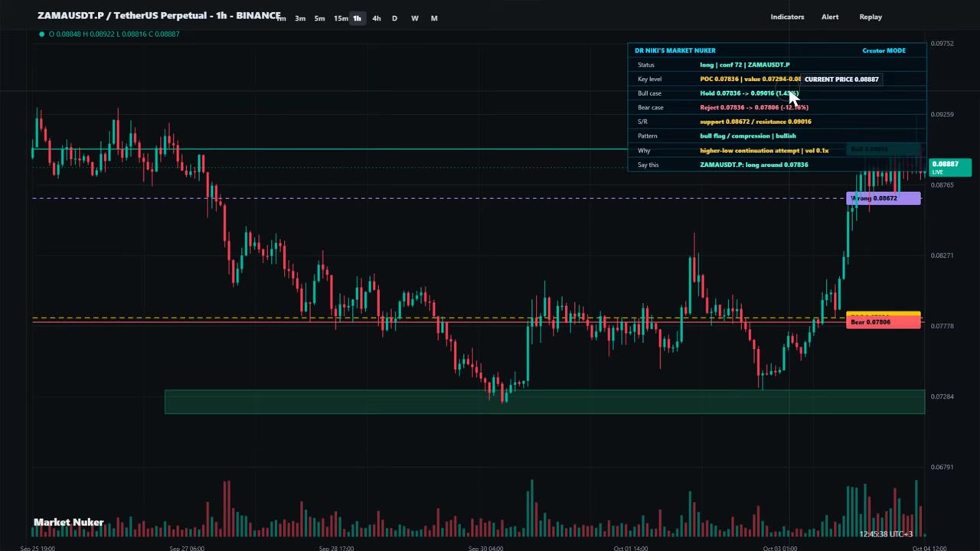This screenshot has width=980, height=551.
Task: Click the Bear case 'Reject 0.07836' text
Action: click(x=754, y=108)
